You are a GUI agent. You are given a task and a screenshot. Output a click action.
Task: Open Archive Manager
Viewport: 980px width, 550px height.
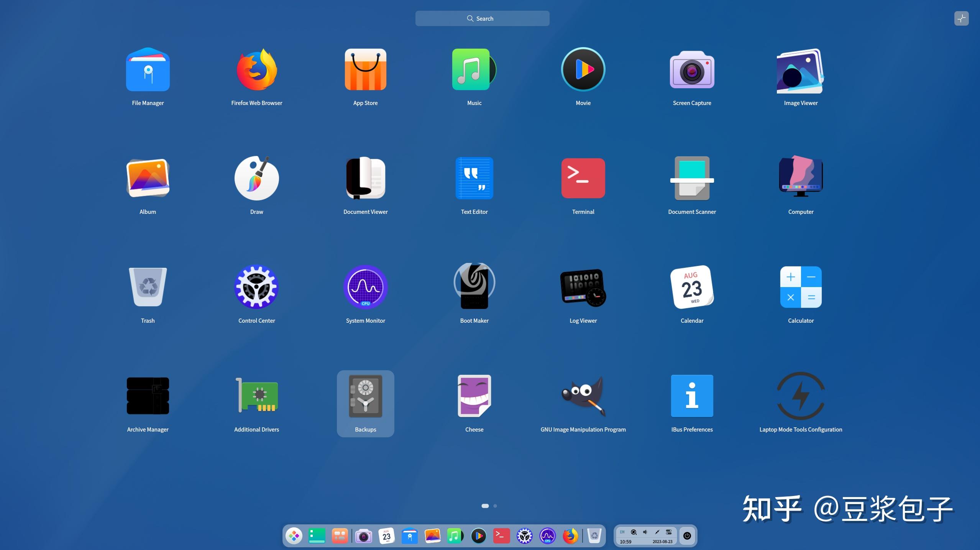tap(148, 396)
